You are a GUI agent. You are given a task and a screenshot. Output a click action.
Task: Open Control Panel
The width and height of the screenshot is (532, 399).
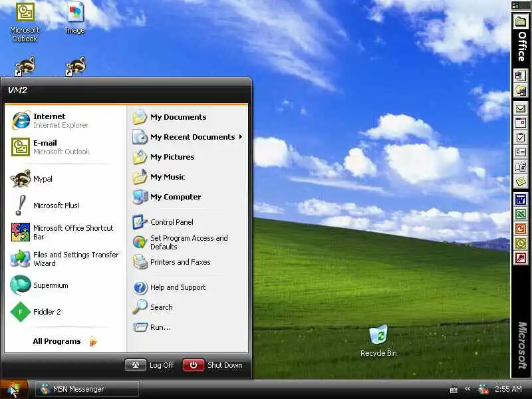click(188, 222)
